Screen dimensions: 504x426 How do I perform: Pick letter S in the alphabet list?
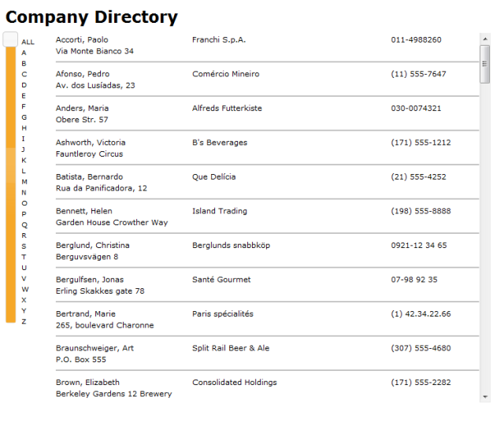pyautogui.click(x=24, y=246)
